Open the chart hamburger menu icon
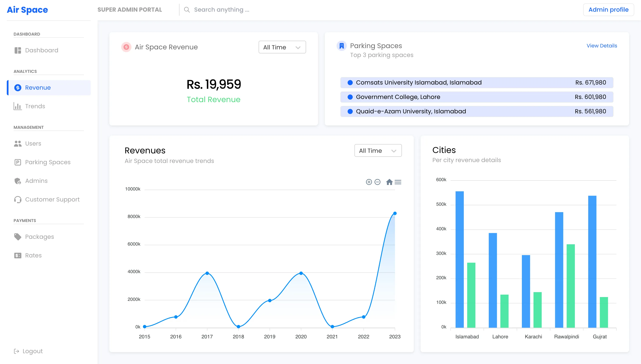Image resolution: width=641 pixels, height=364 pixels. 398,182
